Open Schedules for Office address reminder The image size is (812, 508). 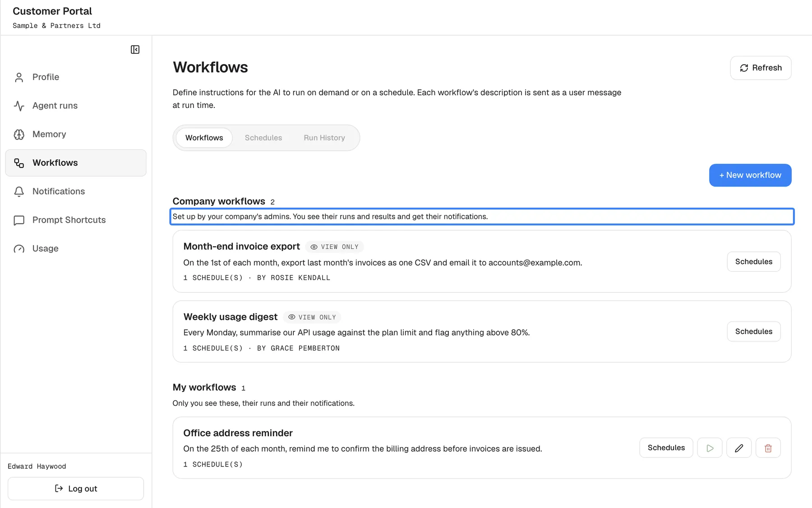coord(666,447)
